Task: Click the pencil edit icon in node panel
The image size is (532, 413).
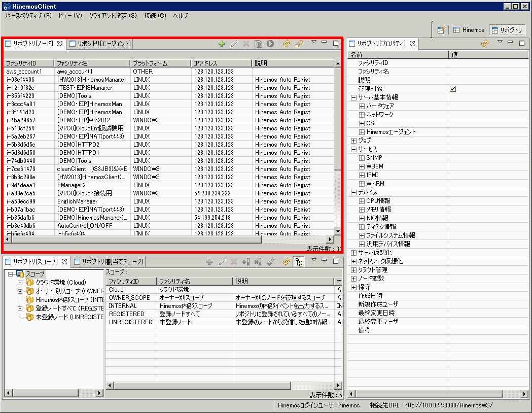Action: [234, 44]
